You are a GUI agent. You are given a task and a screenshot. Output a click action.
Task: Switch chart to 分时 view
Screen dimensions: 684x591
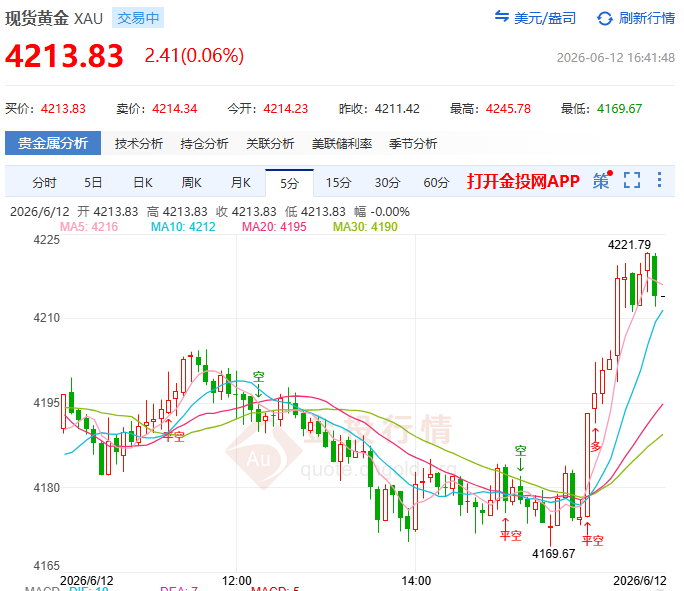click(x=44, y=182)
